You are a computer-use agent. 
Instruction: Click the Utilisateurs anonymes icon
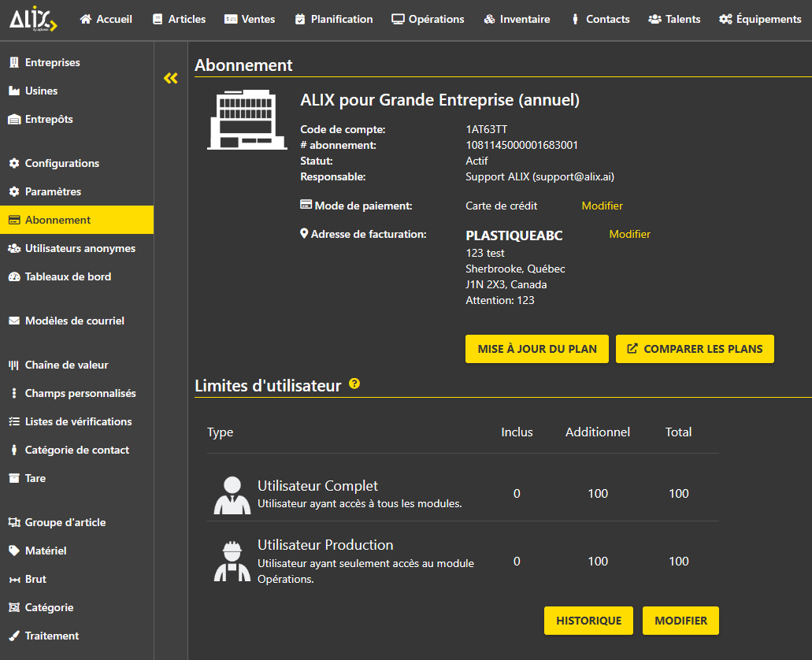click(x=14, y=249)
